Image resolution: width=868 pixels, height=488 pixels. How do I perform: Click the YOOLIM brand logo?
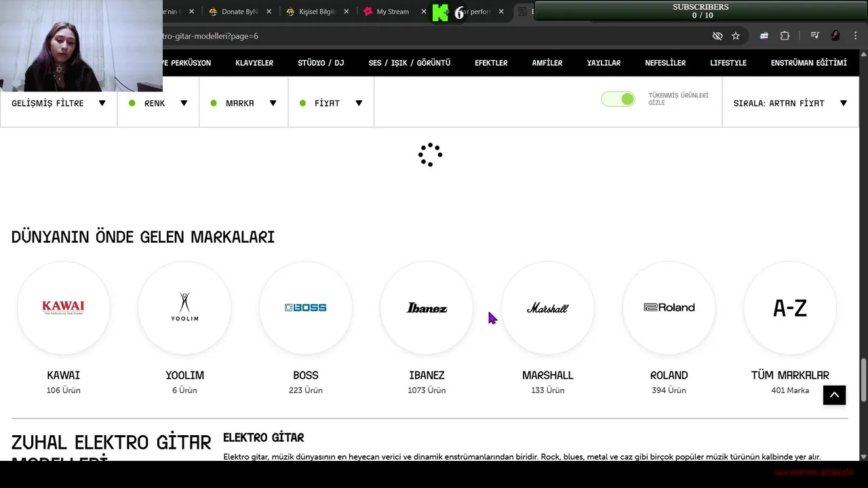184,308
